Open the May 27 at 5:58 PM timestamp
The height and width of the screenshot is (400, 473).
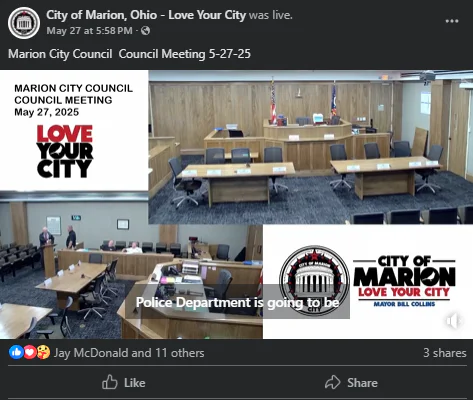[89, 31]
